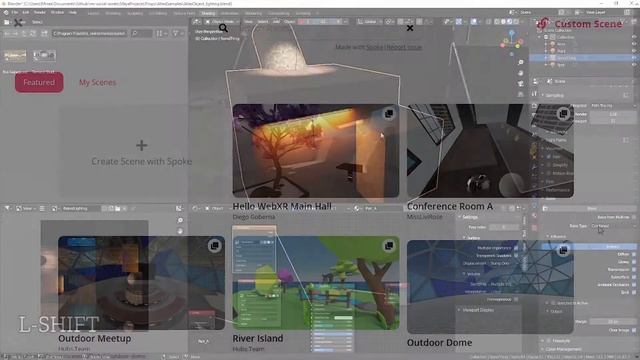This screenshot has height=360, width=640.
Task: Click the Custom Scene logo icon
Action: click(x=543, y=24)
